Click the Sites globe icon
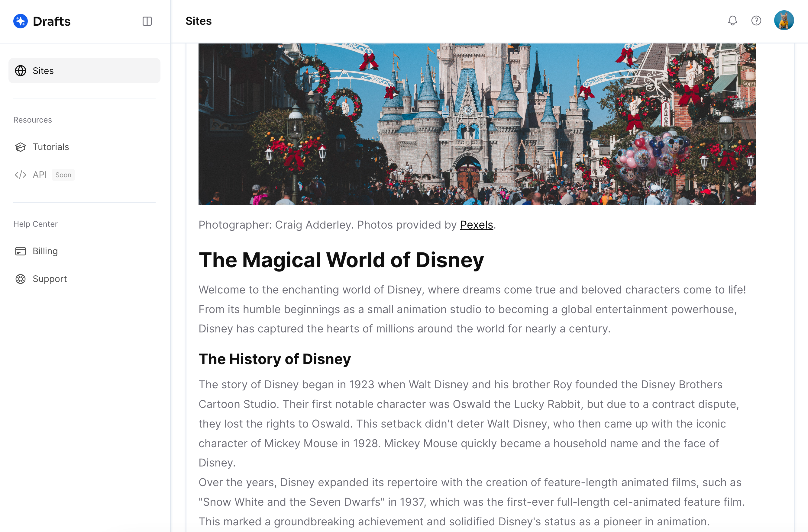808x532 pixels. [x=21, y=71]
